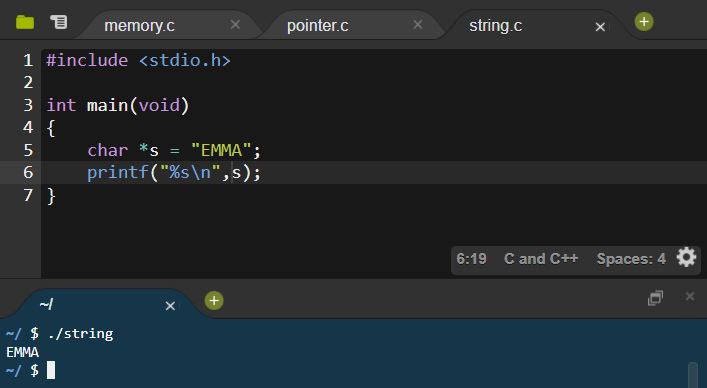
Task: Click the ./string command in terminal
Action: (x=81, y=333)
